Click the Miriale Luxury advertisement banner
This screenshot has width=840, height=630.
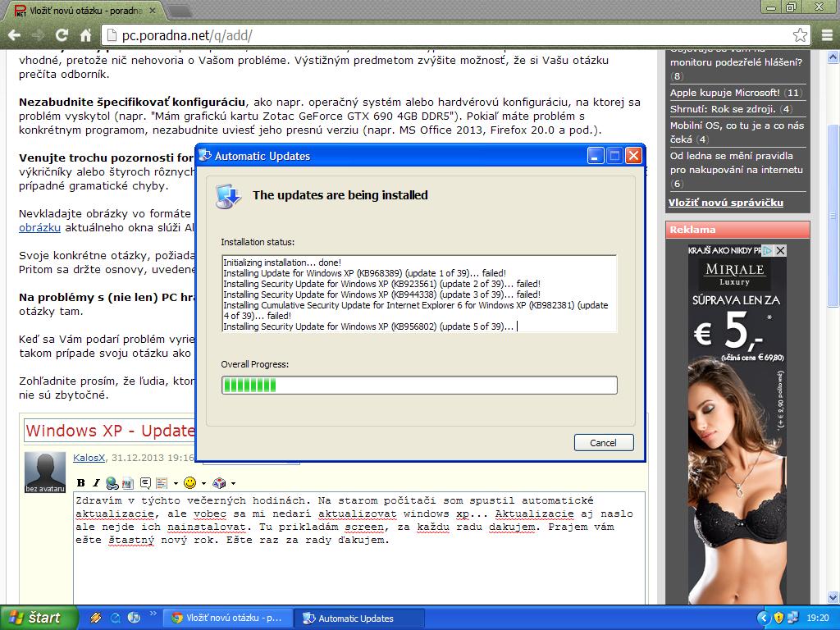737,424
